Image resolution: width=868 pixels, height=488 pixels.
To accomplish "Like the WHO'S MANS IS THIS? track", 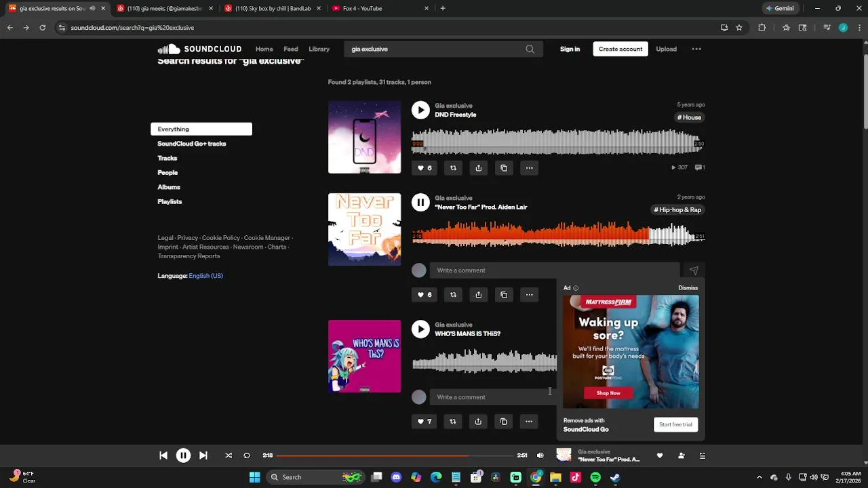I will point(424,422).
